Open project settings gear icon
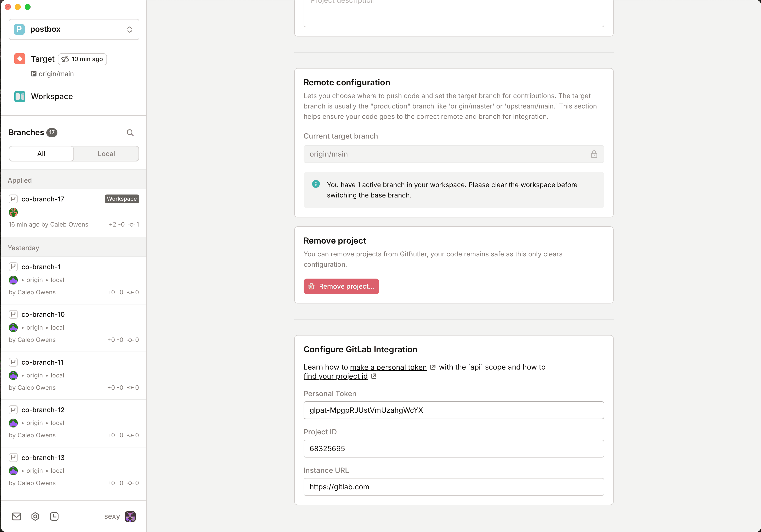Screen dimensions: 761x532 click(x=35, y=516)
